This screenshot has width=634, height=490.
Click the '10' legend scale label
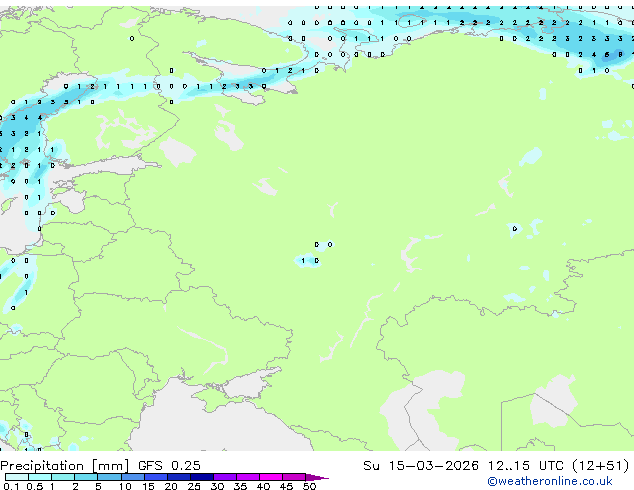125,486
